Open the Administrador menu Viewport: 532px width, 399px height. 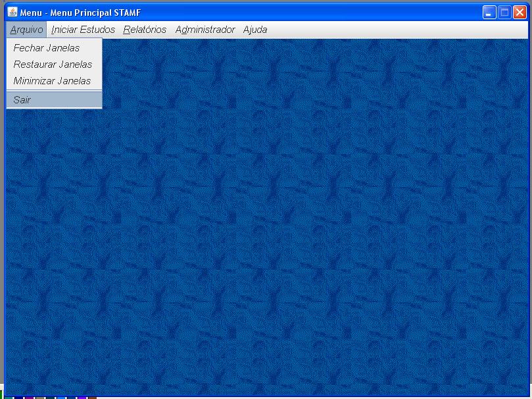(x=205, y=30)
